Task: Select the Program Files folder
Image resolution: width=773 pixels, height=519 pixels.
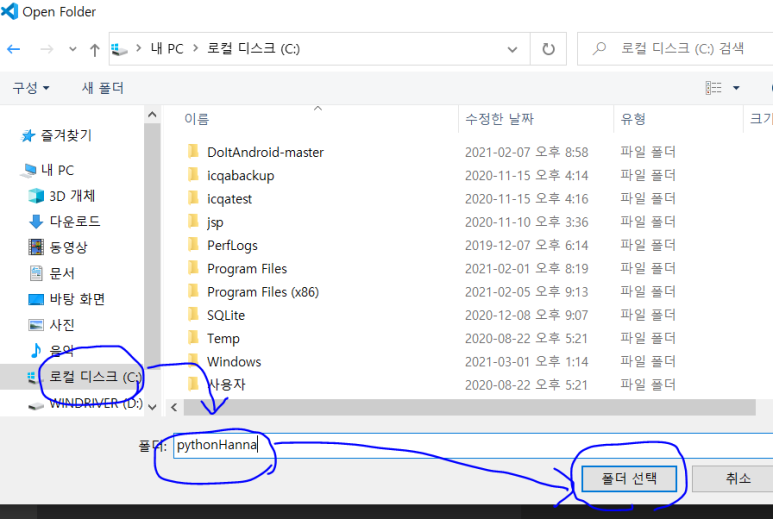Action: [247, 269]
